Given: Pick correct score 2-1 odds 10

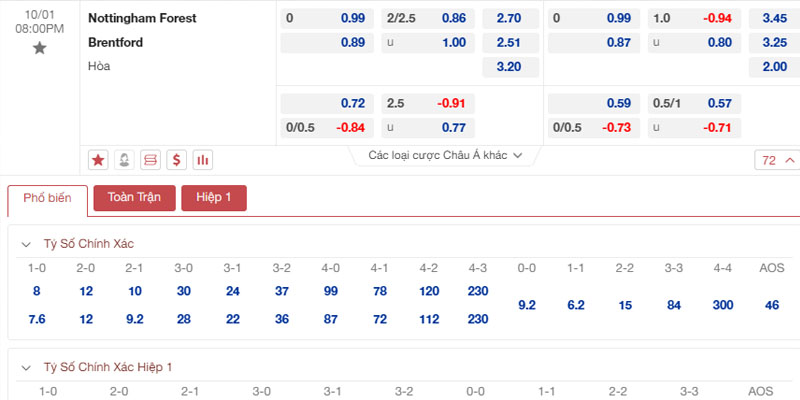Looking at the screenshot, I should (135, 291).
